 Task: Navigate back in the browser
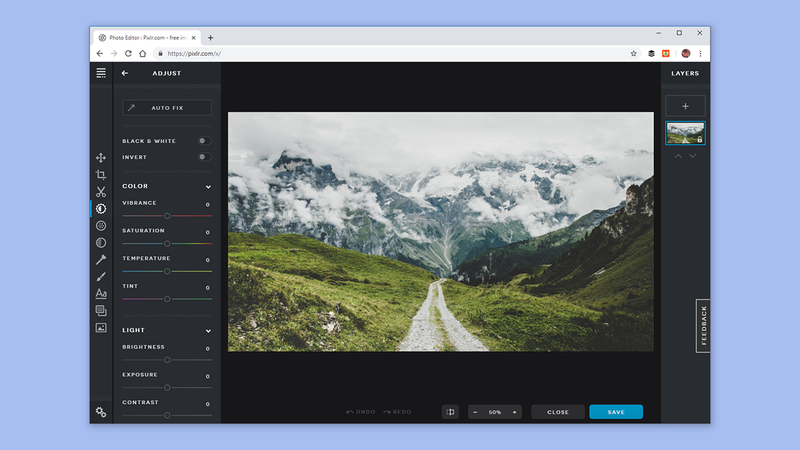[x=99, y=53]
